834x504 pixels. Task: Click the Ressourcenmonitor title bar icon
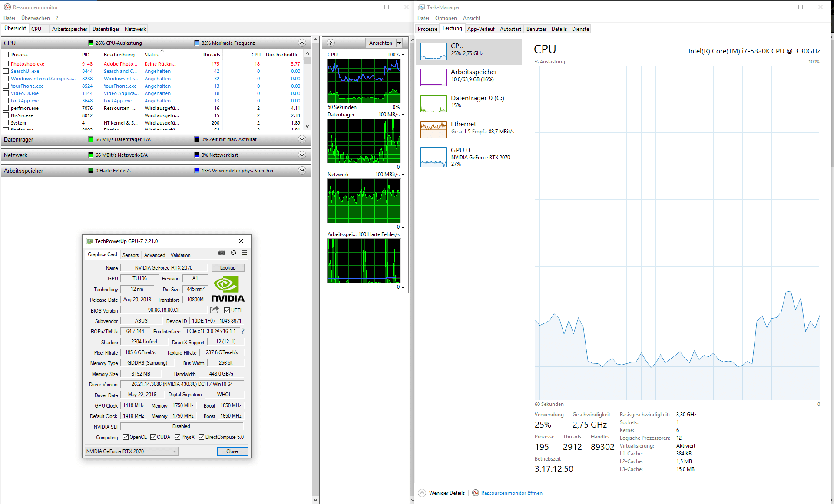coord(7,7)
